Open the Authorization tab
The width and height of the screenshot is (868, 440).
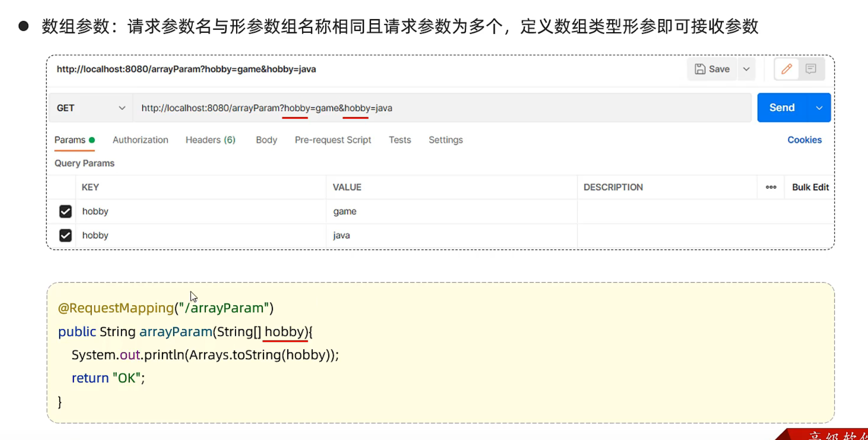pos(140,140)
